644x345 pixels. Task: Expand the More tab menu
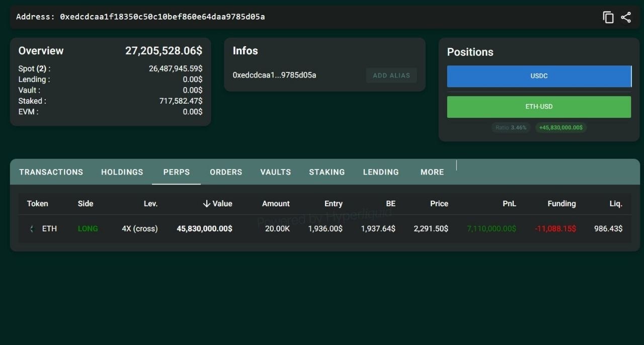pyautogui.click(x=432, y=172)
